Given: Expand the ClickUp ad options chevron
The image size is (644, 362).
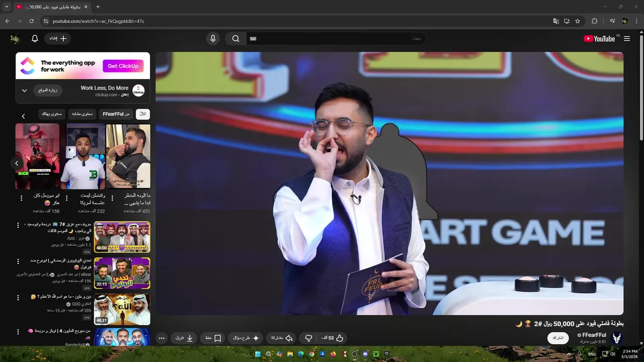Looking at the screenshot, I should click(x=24, y=90).
